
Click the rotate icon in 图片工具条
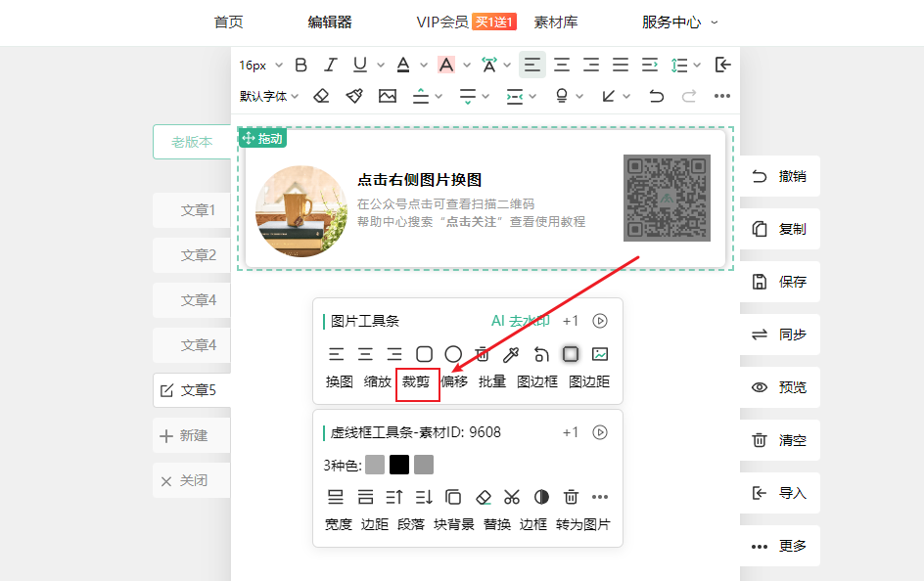(541, 354)
